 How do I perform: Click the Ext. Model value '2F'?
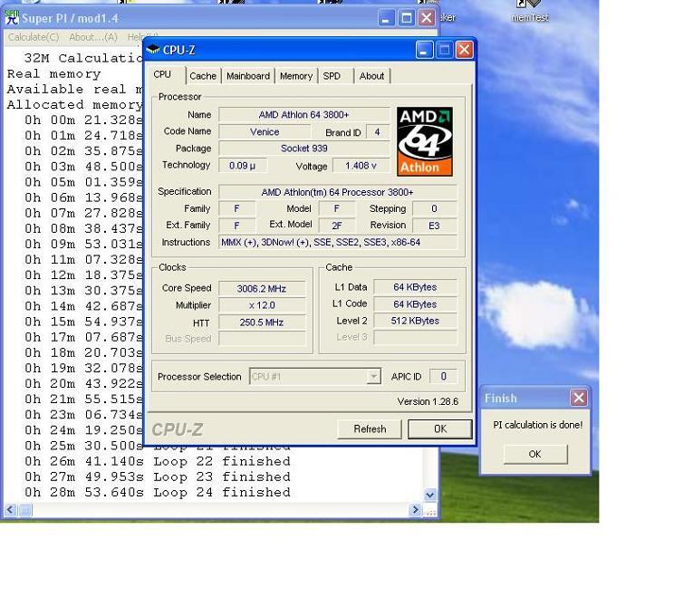click(x=336, y=226)
